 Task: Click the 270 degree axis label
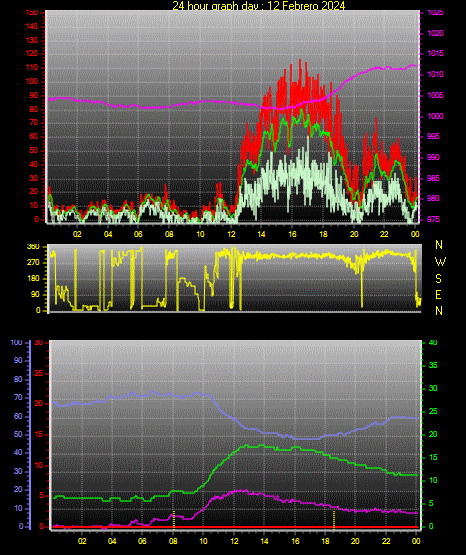pos(34,263)
